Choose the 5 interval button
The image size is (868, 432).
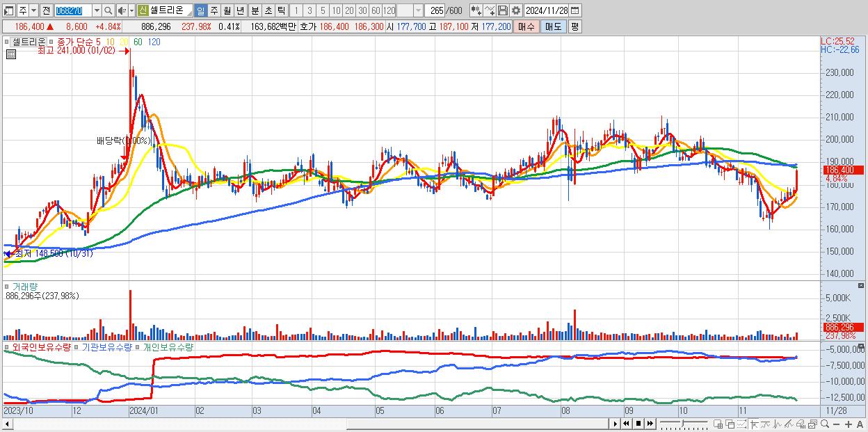tap(323, 11)
